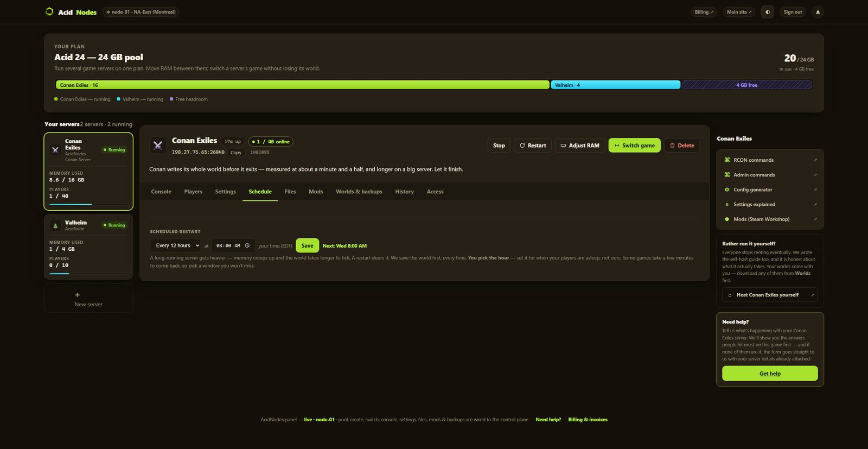This screenshot has height=449, width=868.
Task: Open the Settings tab
Action: coord(226,192)
